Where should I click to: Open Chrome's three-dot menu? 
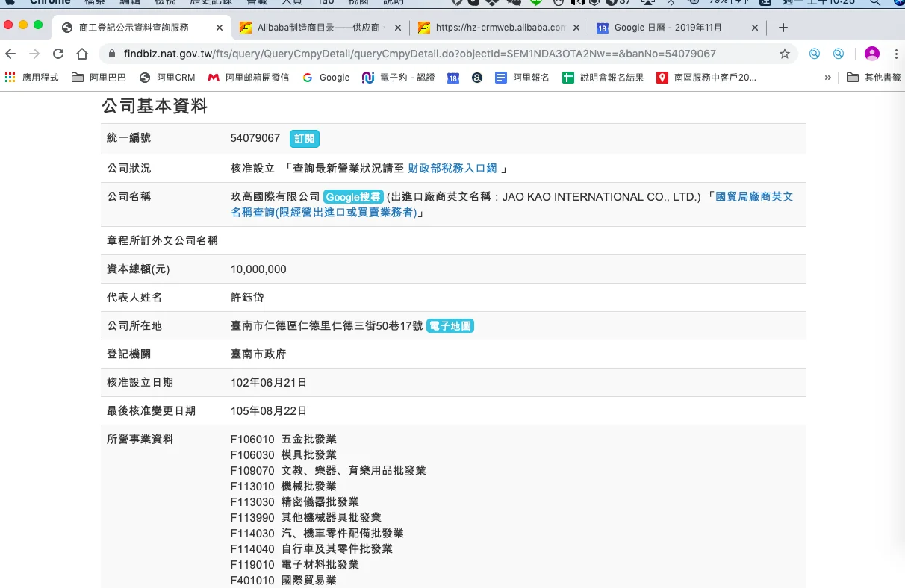pyautogui.click(x=896, y=54)
